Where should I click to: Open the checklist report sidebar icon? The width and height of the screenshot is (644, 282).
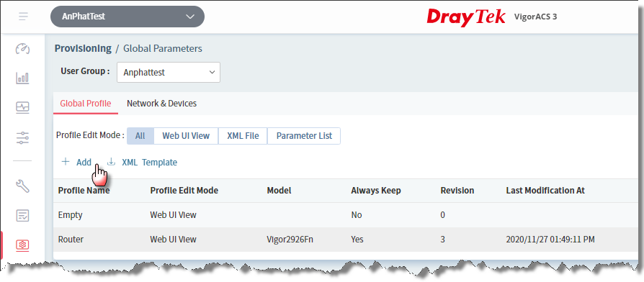point(22,215)
